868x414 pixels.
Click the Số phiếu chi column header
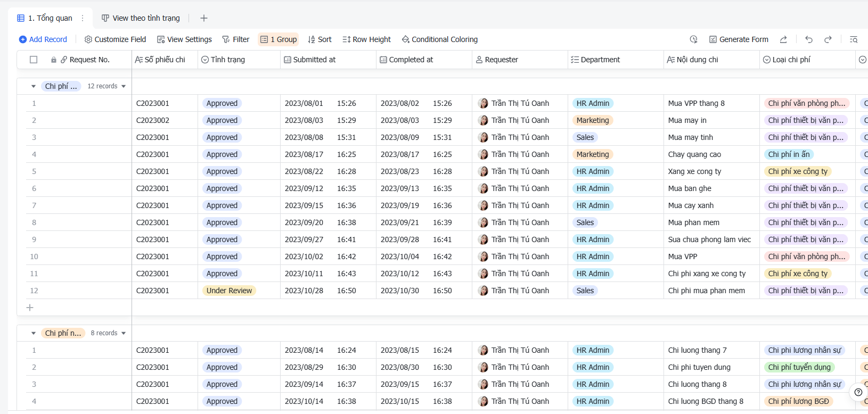point(165,60)
